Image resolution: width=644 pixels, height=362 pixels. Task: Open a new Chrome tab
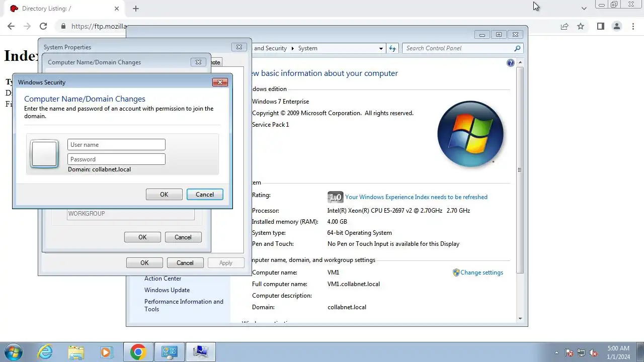tap(136, 9)
